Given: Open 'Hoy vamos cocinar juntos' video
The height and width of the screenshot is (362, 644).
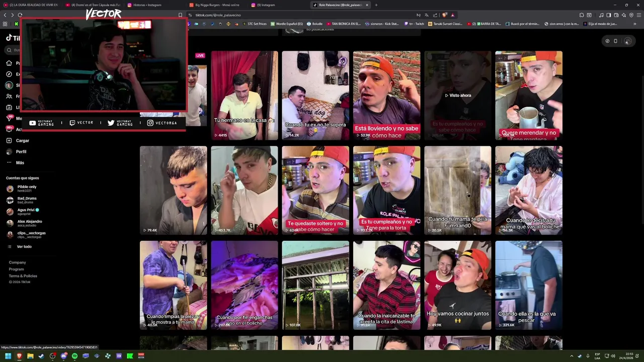Looking at the screenshot, I should [458, 285].
